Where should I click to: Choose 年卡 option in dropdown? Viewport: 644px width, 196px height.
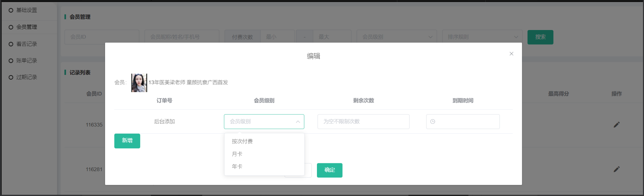237,167
